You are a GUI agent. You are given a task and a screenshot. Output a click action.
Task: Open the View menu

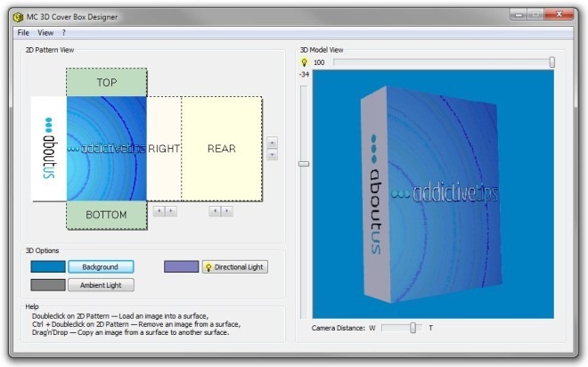tap(45, 33)
